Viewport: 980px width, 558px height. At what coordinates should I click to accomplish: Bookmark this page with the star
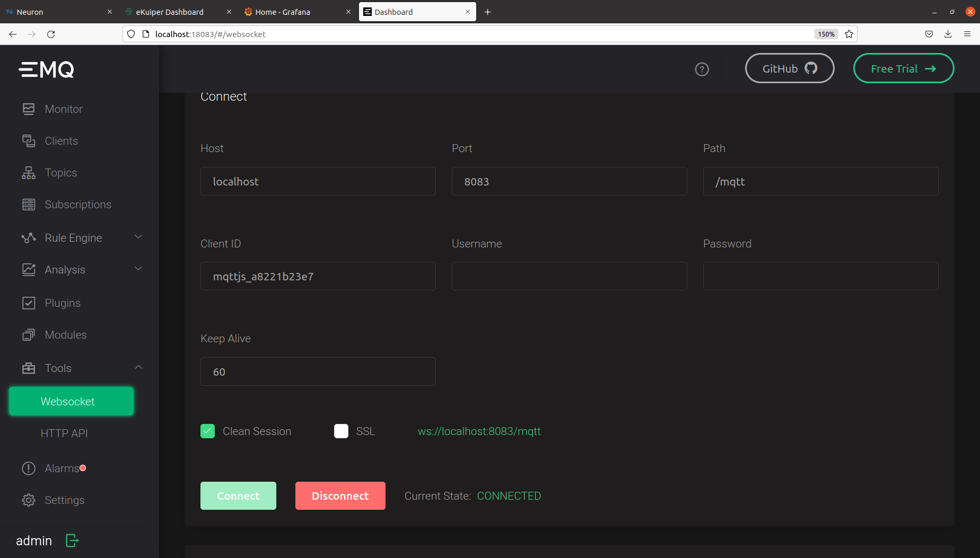coord(849,34)
